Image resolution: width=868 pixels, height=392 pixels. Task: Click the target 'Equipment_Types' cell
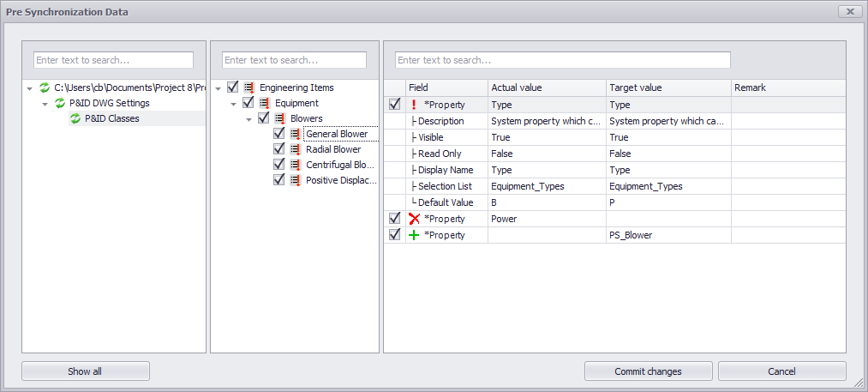click(x=668, y=186)
